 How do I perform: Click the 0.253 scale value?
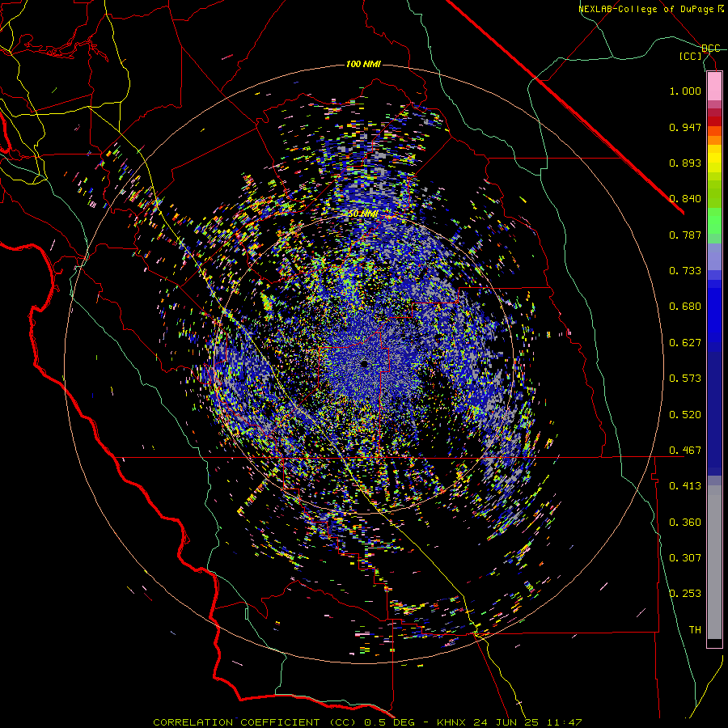pos(685,594)
